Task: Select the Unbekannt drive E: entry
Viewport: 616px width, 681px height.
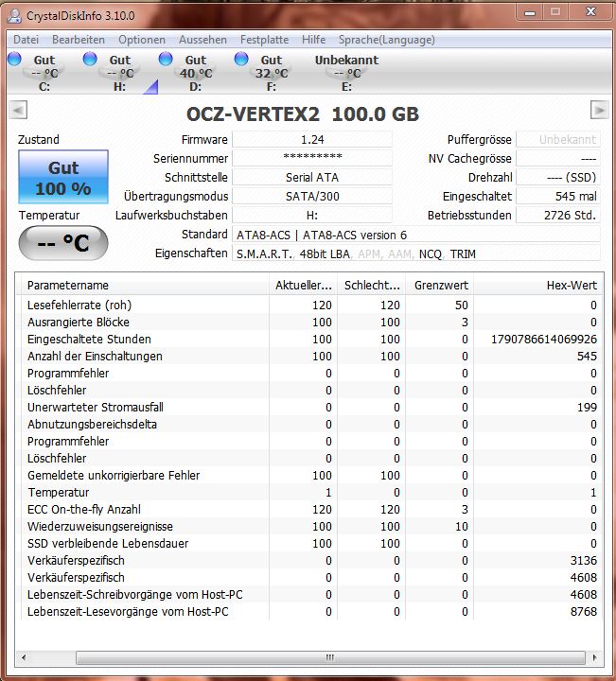Action: click(x=346, y=73)
